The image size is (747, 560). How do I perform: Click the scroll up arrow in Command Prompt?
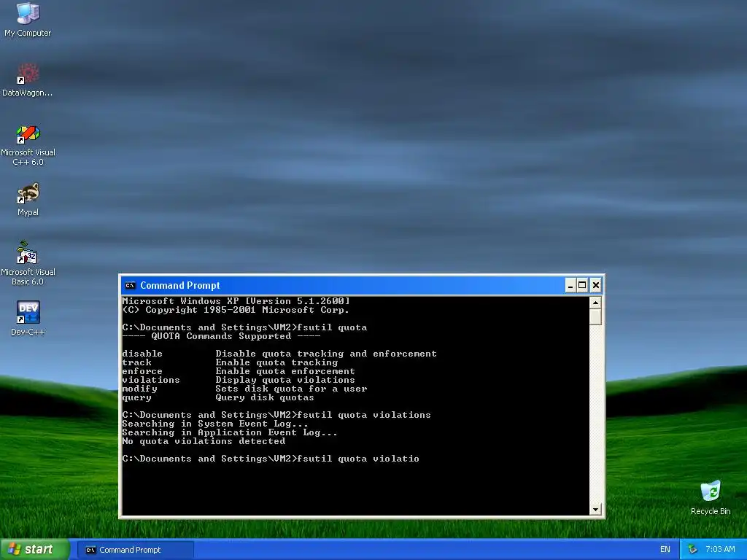[595, 303]
